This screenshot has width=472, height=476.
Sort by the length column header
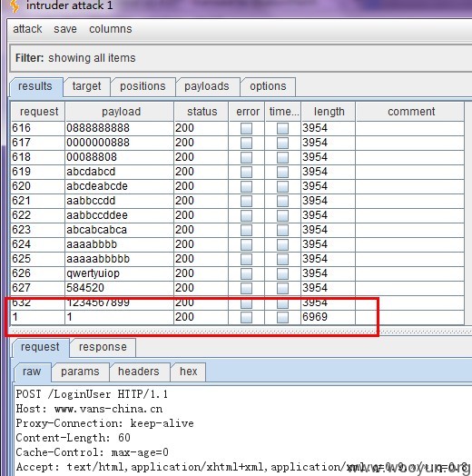click(329, 112)
